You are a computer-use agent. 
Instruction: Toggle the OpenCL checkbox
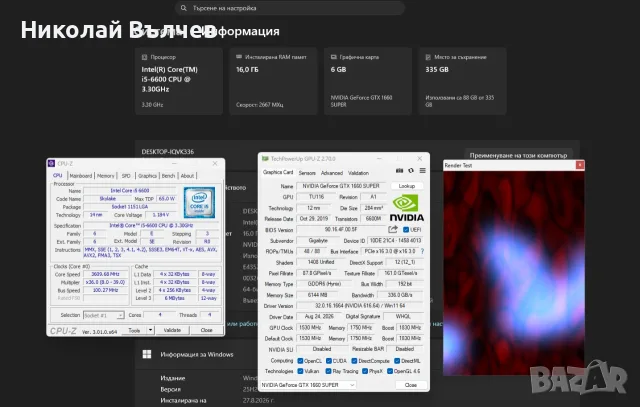pyautogui.click(x=300, y=361)
